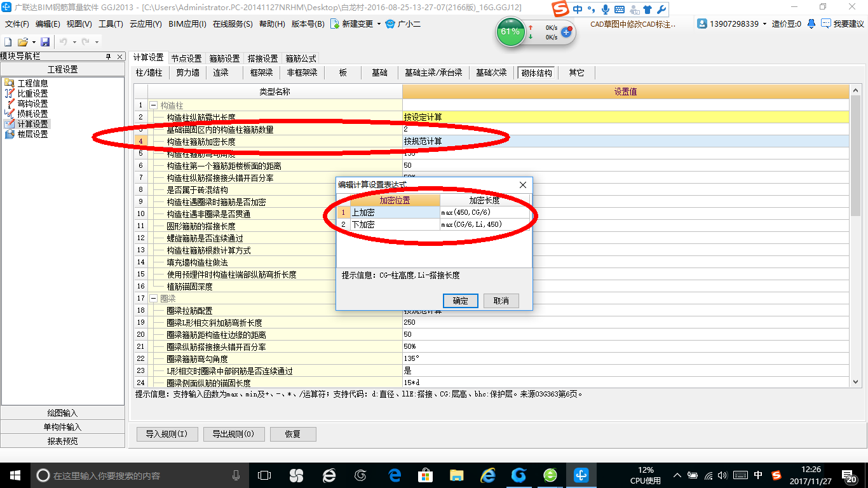
Task: Click the taskbar volume speaker icon
Action: click(724, 475)
